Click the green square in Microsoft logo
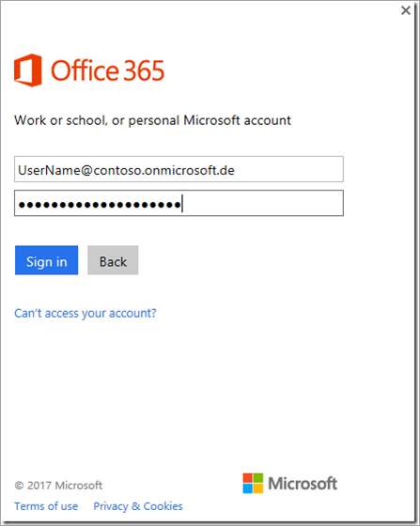Image resolution: width=420 pixels, height=526 pixels. [258, 478]
